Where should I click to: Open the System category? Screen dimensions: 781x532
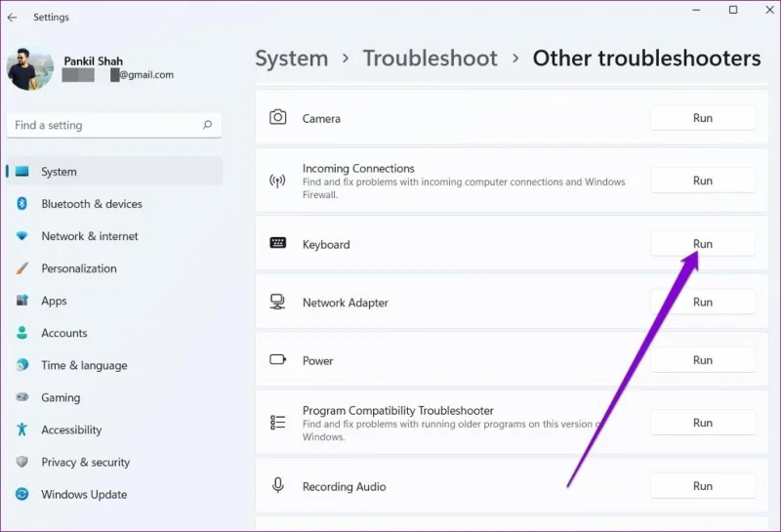[114, 172]
